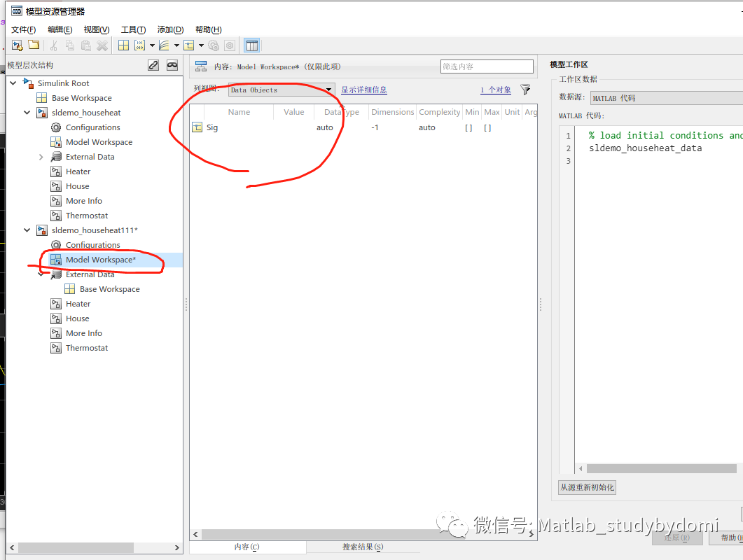Image resolution: width=743 pixels, height=560 pixels.
Task: Click the New Model toolbar icon
Action: [18, 45]
